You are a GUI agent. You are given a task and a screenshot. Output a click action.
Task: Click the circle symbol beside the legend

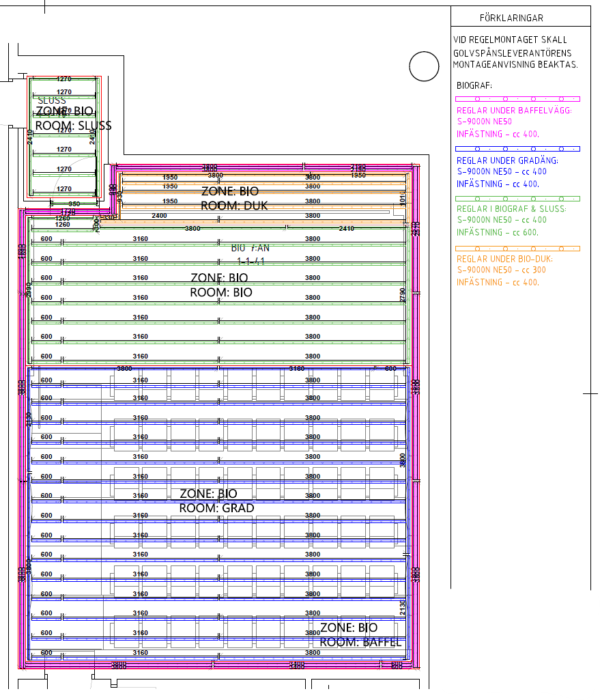[x=425, y=66]
